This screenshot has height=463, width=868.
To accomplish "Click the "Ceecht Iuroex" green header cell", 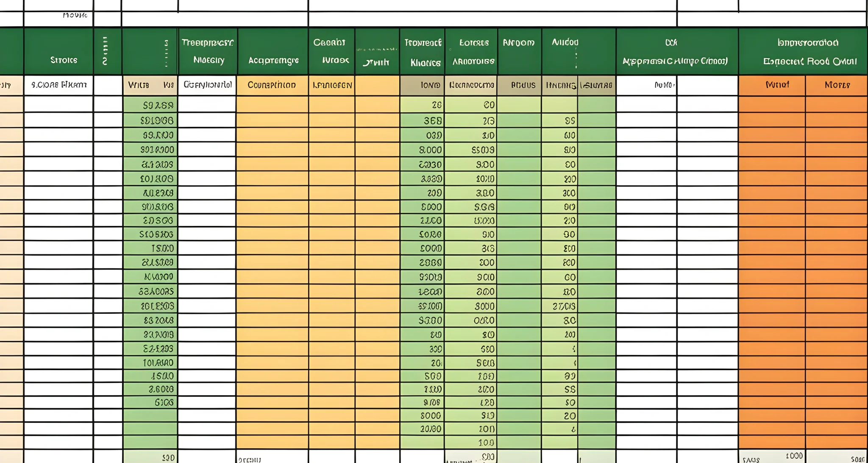I will pos(331,52).
